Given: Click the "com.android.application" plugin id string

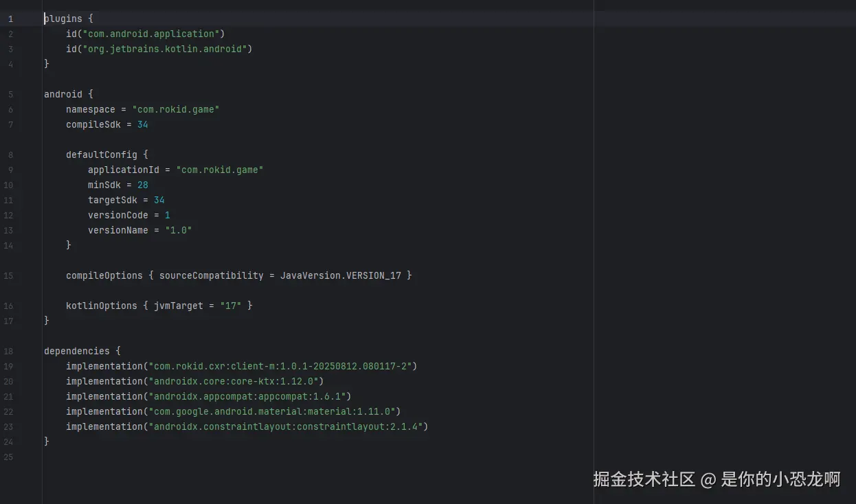Looking at the screenshot, I should pyautogui.click(x=151, y=34).
